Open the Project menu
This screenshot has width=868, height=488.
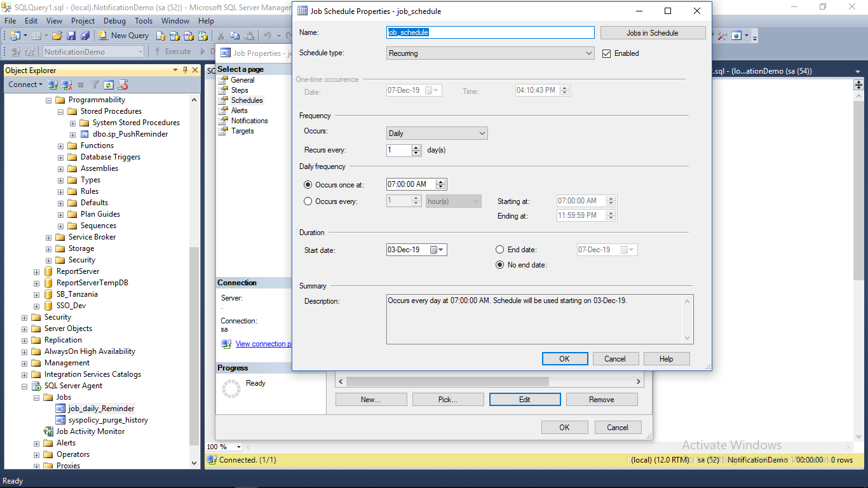(x=83, y=21)
